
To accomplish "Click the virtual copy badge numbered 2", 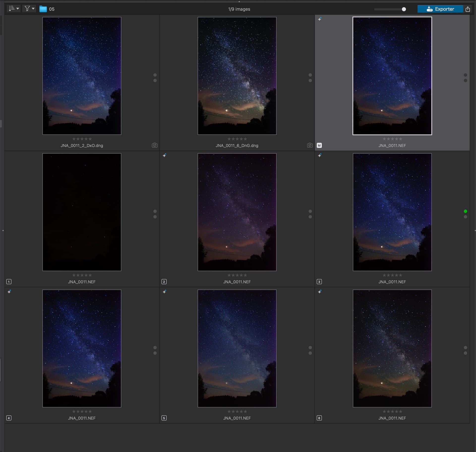I will (x=164, y=282).
